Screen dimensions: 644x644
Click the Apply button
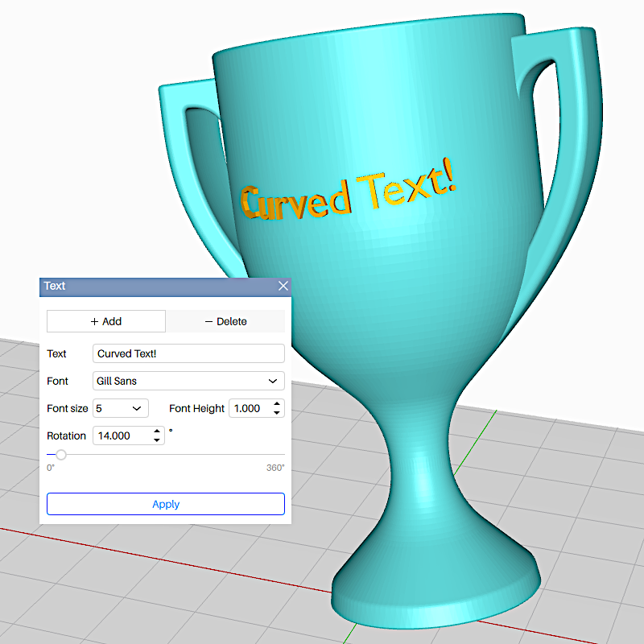tap(166, 504)
